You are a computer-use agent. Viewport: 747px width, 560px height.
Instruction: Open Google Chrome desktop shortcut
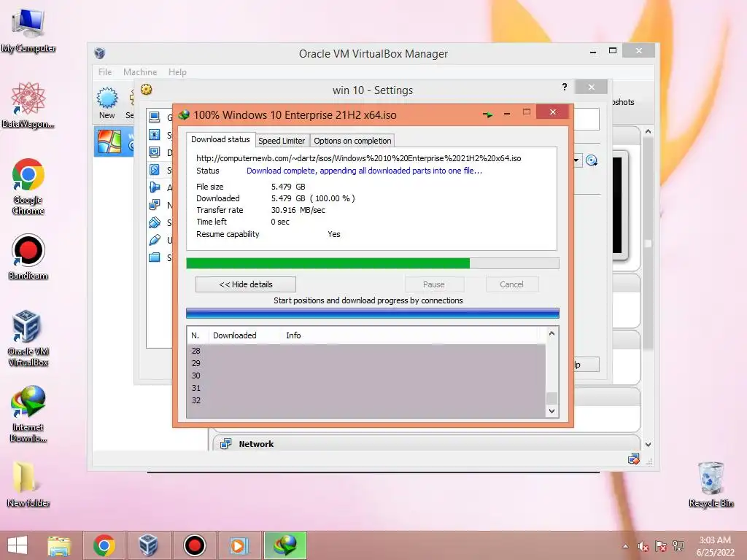coord(28,186)
